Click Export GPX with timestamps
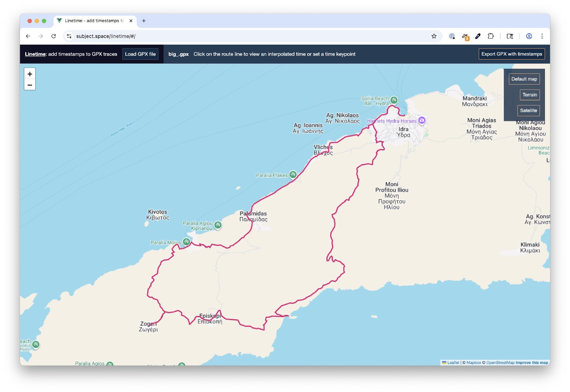This screenshot has width=570, height=392. [511, 54]
